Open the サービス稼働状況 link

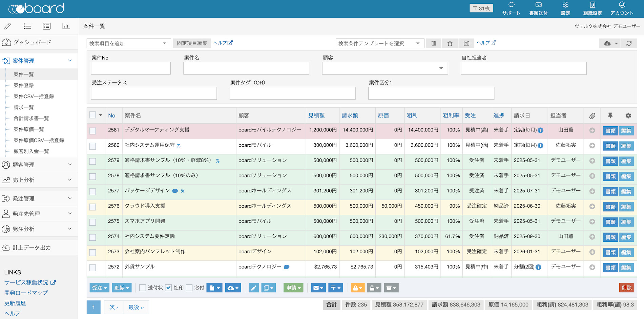30,282
